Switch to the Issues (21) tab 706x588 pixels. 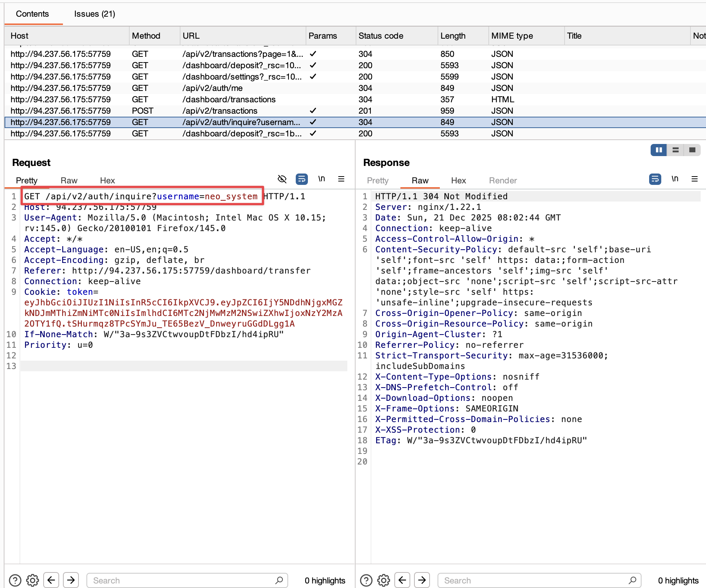pyautogui.click(x=94, y=14)
